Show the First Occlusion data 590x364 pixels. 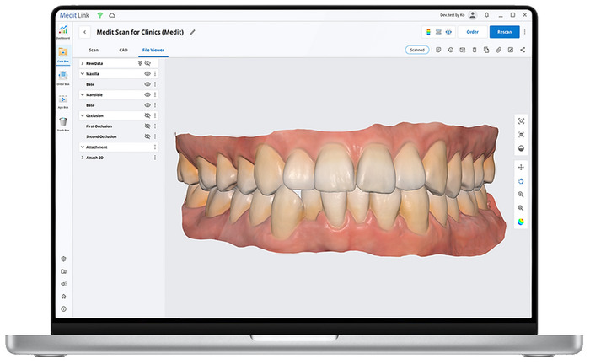pos(147,126)
